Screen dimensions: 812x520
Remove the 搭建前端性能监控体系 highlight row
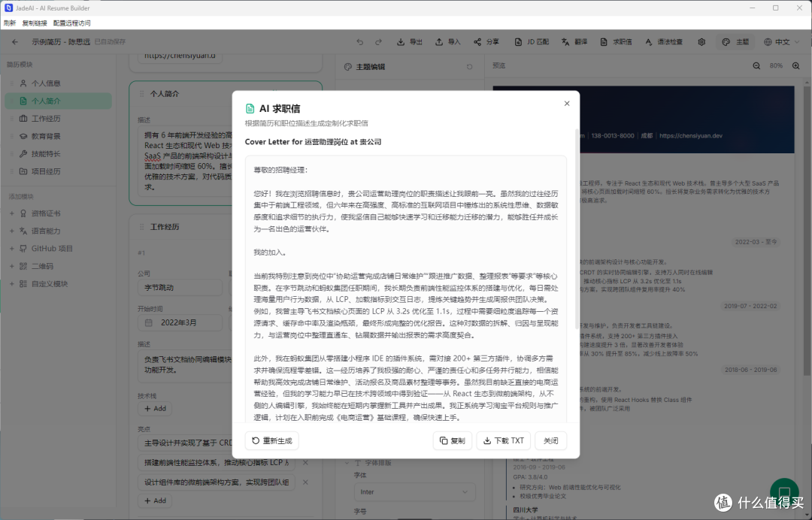pos(305,463)
